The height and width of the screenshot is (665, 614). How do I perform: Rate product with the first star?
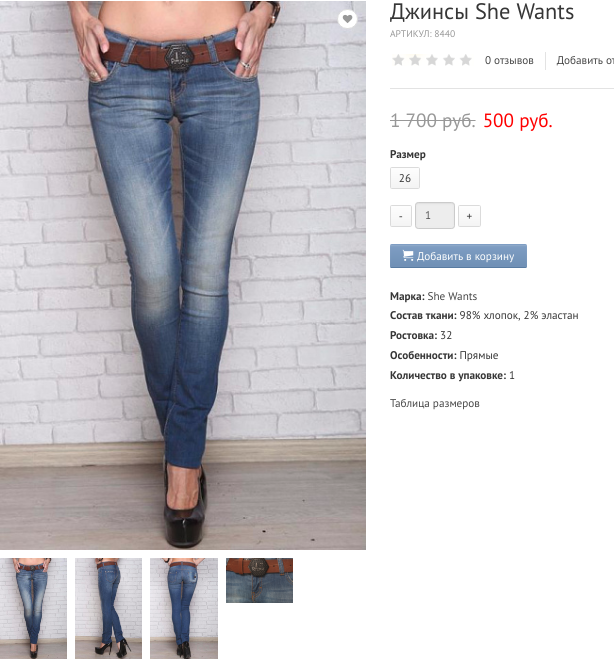(x=398, y=60)
